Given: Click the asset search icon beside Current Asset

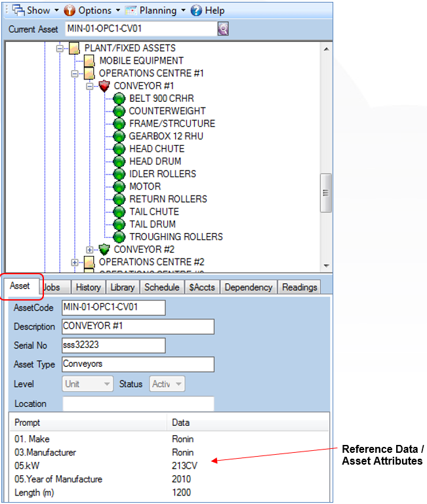Looking at the screenshot, I should [223, 29].
